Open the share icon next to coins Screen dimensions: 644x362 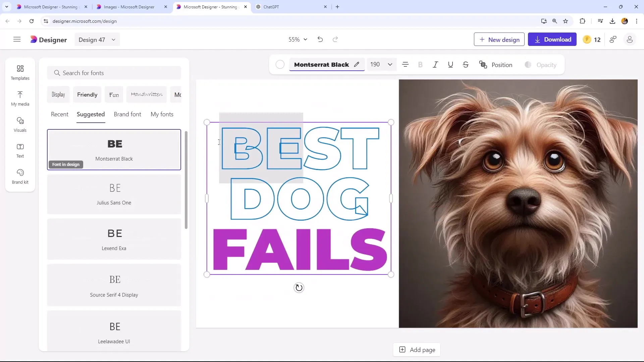pos(613,40)
